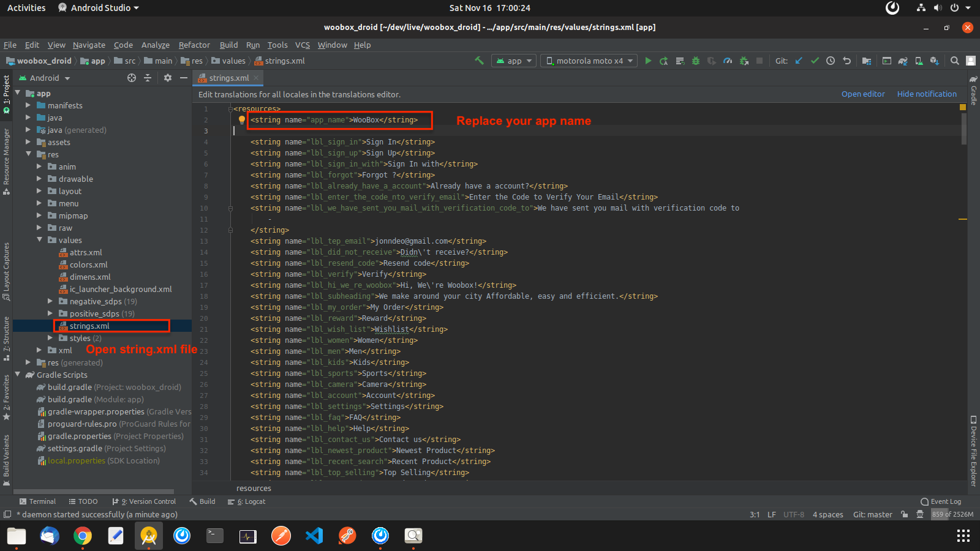
Task: Open the Project Structure icon
Action: pos(866,61)
